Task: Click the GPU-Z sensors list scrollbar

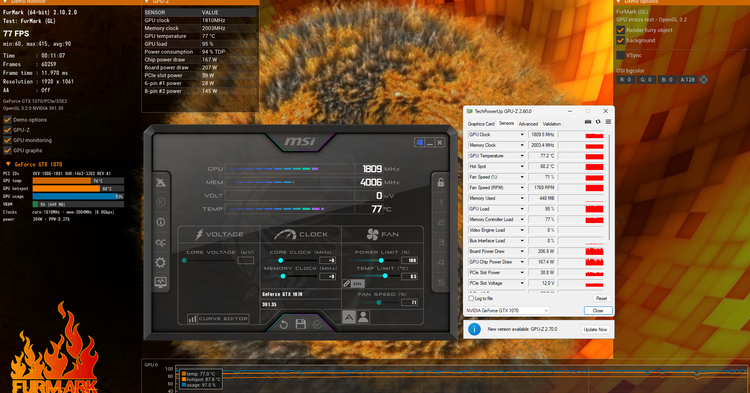Action: 609,187
